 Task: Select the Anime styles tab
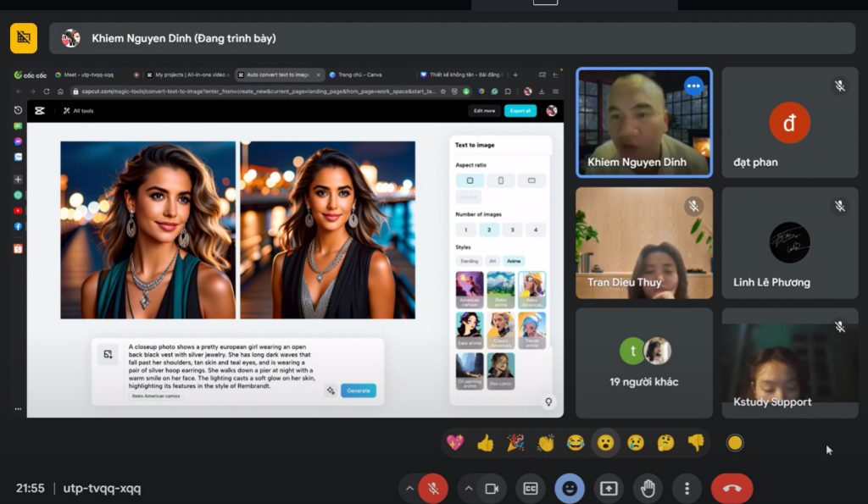515,259
